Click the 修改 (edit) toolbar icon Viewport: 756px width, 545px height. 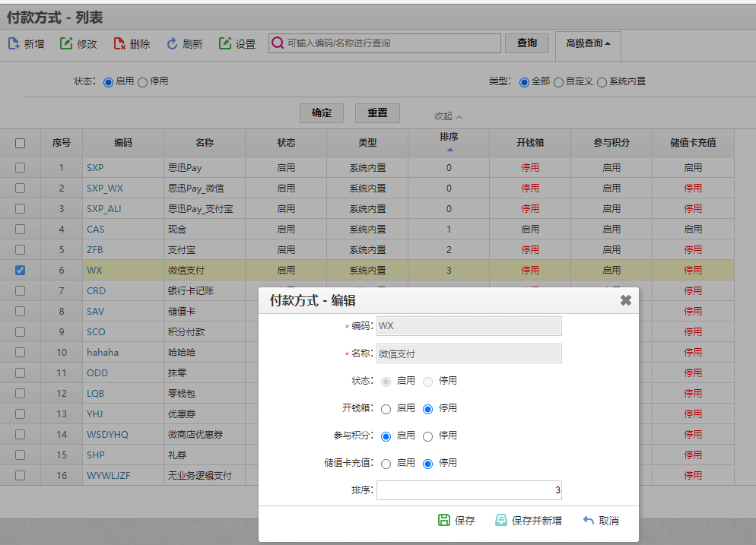click(x=66, y=44)
